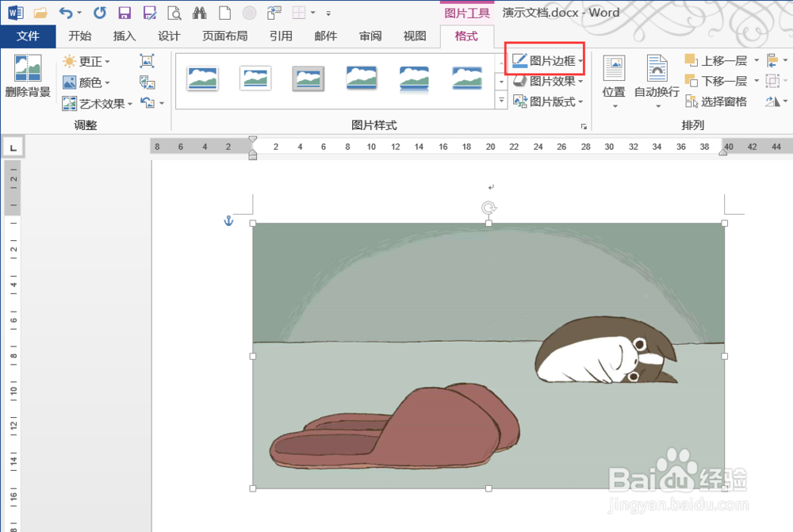
Task: Switch to References (引用) tab
Action: click(282, 36)
